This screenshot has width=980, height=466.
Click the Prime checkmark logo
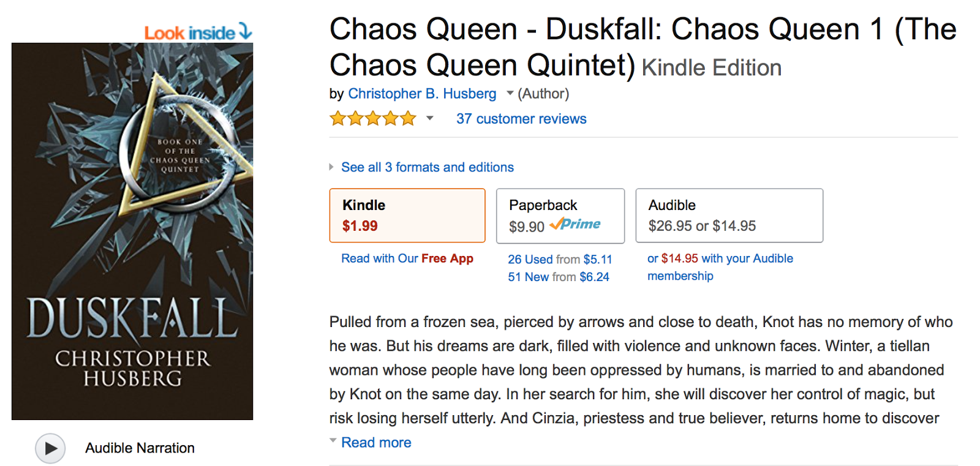tap(575, 225)
